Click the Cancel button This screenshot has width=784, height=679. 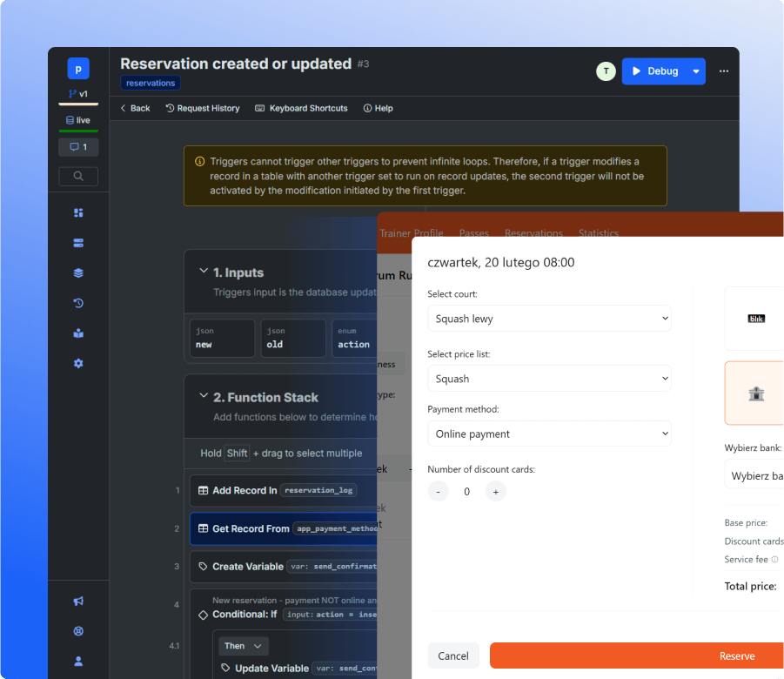[453, 655]
